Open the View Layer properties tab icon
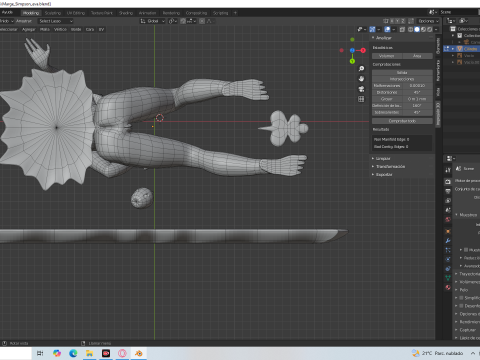This screenshot has width=480, height=360. [448, 200]
